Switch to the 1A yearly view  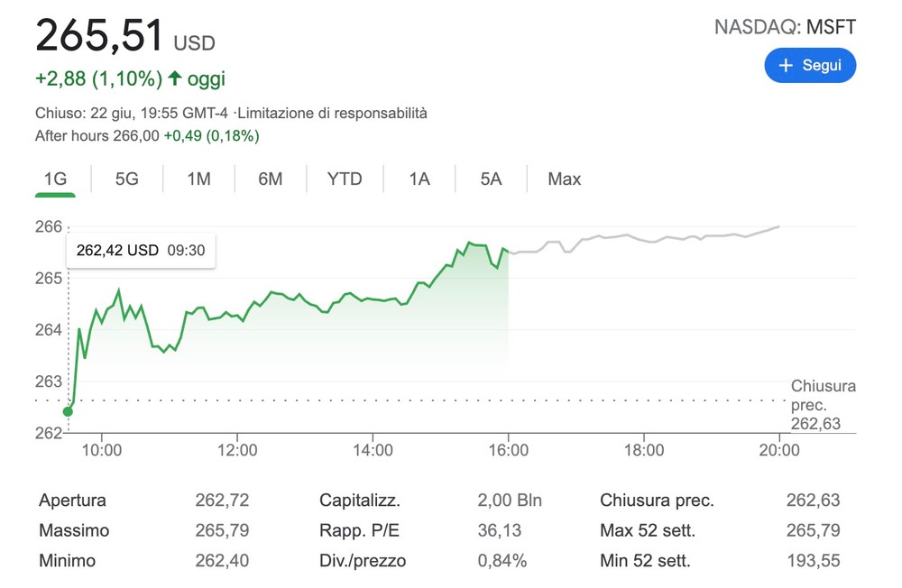(419, 179)
